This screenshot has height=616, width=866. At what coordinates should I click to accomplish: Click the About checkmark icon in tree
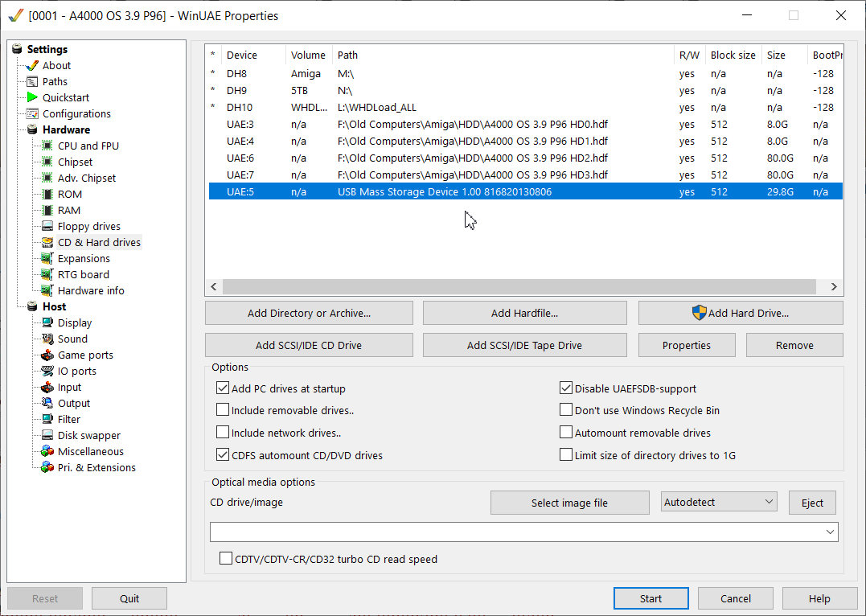pos(33,66)
